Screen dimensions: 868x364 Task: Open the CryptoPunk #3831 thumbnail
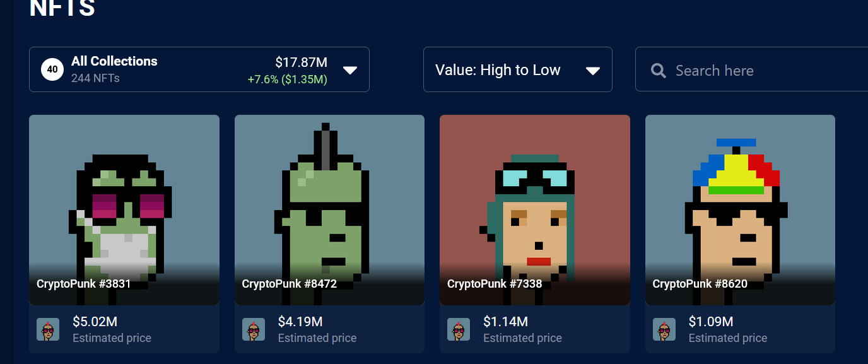(124, 210)
